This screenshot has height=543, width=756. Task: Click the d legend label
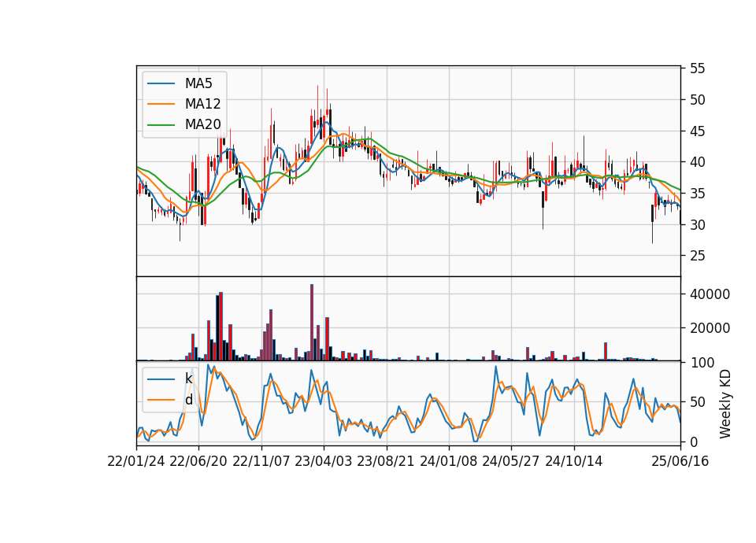tap(188, 400)
